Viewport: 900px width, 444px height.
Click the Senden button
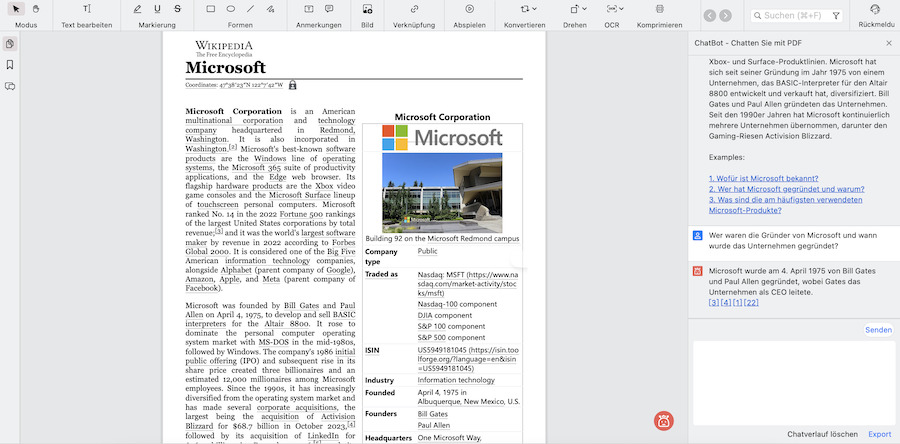click(x=878, y=330)
